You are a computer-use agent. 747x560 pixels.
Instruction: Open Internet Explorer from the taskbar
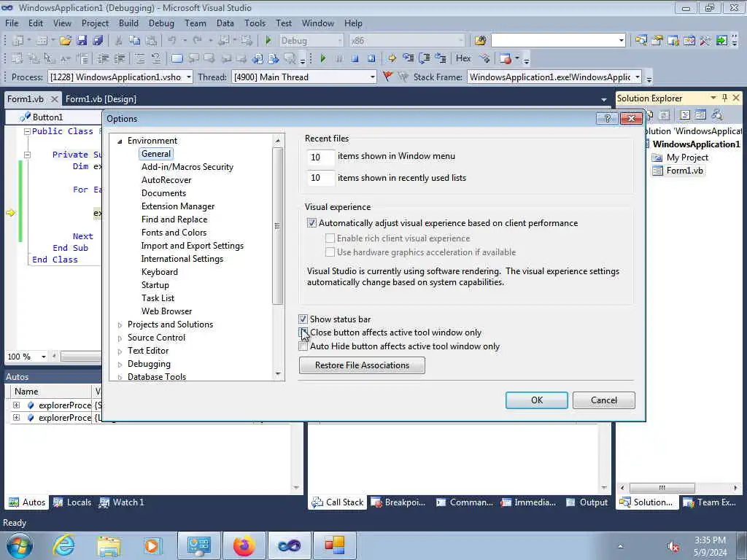pyautogui.click(x=63, y=545)
